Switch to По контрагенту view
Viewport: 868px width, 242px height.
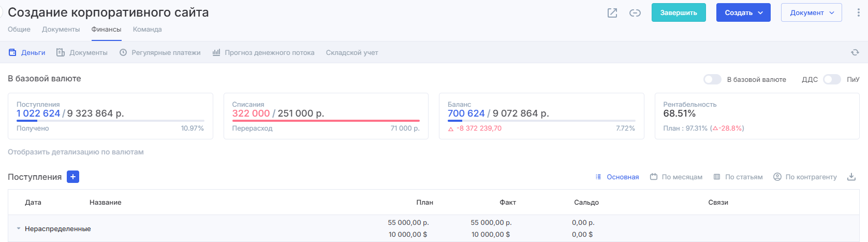tap(805, 177)
